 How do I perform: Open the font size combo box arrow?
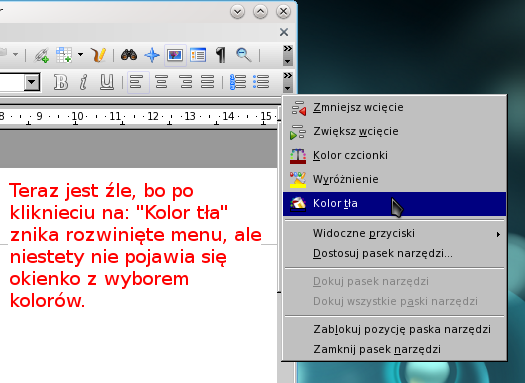pos(32,82)
